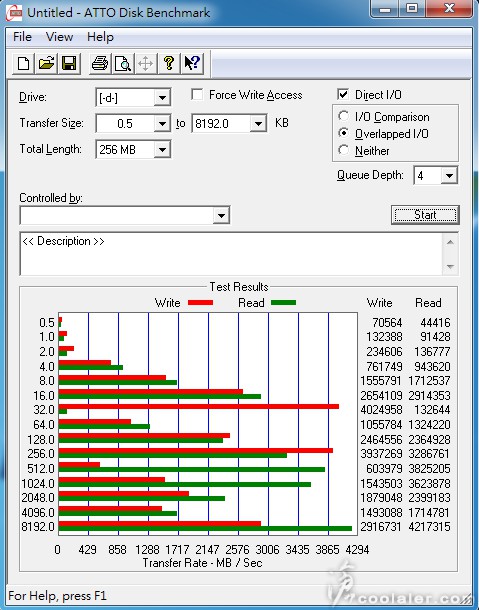Viewport: 479px width, 610px height.
Task: Expand the minimum Transfer Size dropdown 0.5
Action: (x=162, y=124)
